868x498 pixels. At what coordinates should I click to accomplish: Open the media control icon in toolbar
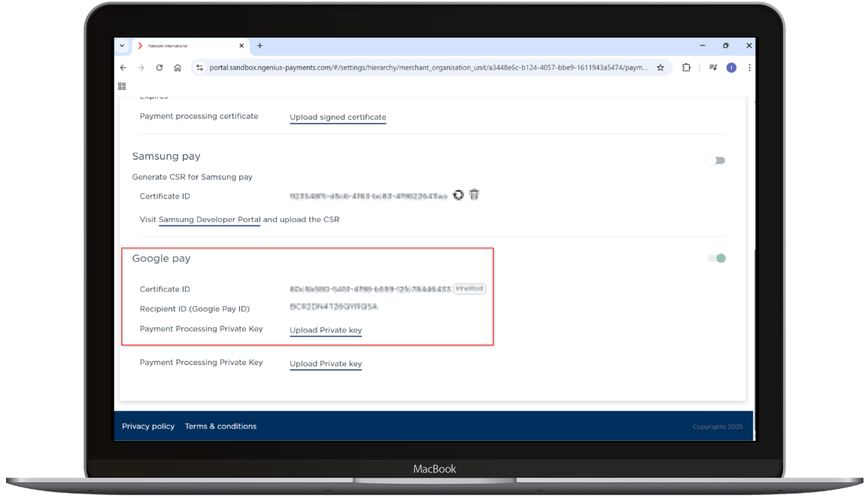713,68
